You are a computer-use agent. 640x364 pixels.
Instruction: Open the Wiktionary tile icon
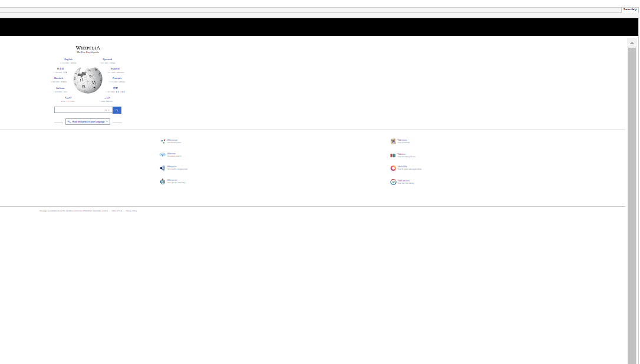(x=393, y=141)
